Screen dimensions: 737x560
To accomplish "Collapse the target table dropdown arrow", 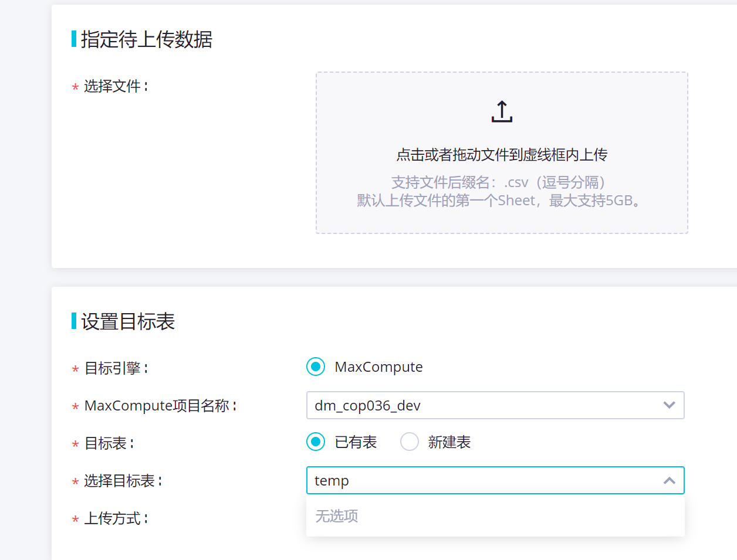I will coord(669,480).
